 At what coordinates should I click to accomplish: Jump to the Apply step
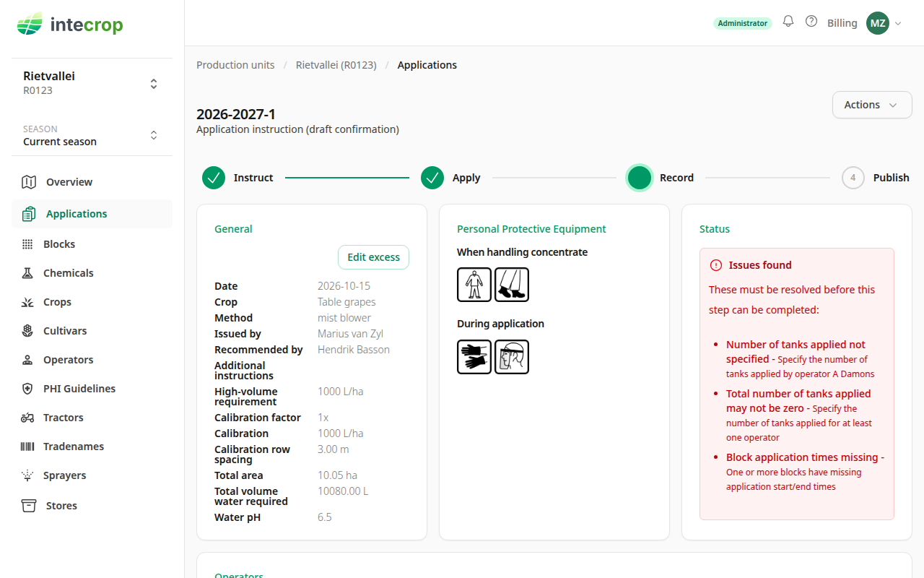450,178
